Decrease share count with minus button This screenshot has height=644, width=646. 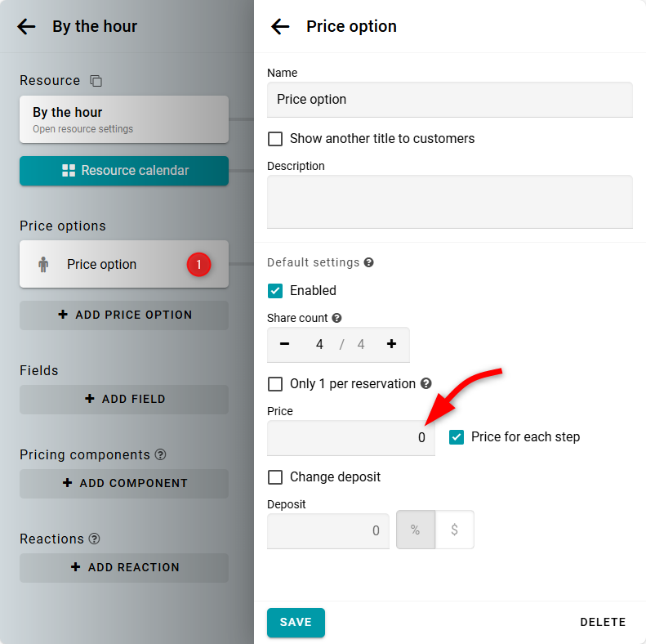284,344
